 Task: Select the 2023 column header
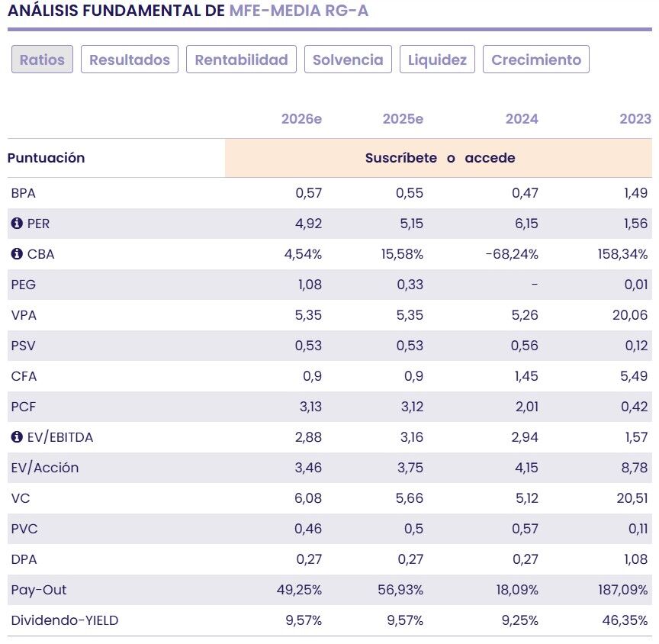coord(635,118)
